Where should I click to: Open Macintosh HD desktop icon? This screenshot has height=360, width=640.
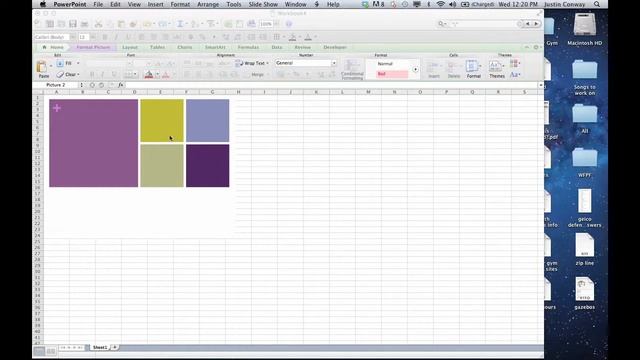584,24
